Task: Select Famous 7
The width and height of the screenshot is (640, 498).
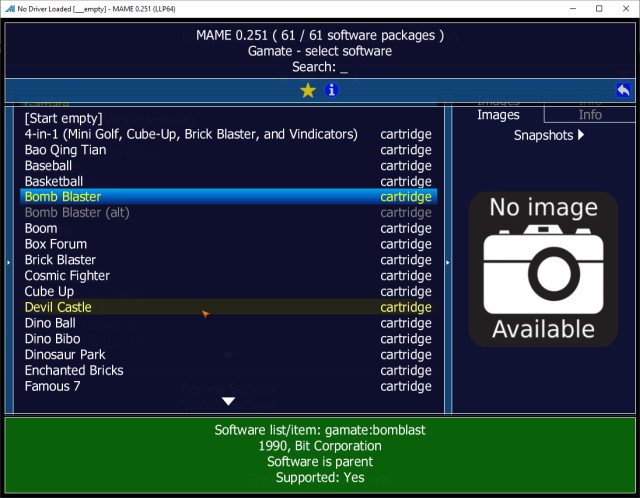Action: pyautogui.click(x=229, y=386)
